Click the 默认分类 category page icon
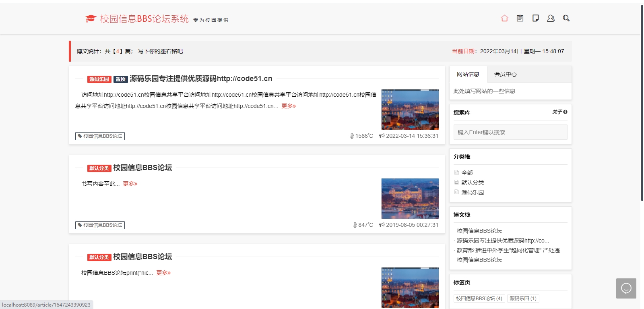Image resolution: width=644 pixels, height=309 pixels. click(456, 182)
